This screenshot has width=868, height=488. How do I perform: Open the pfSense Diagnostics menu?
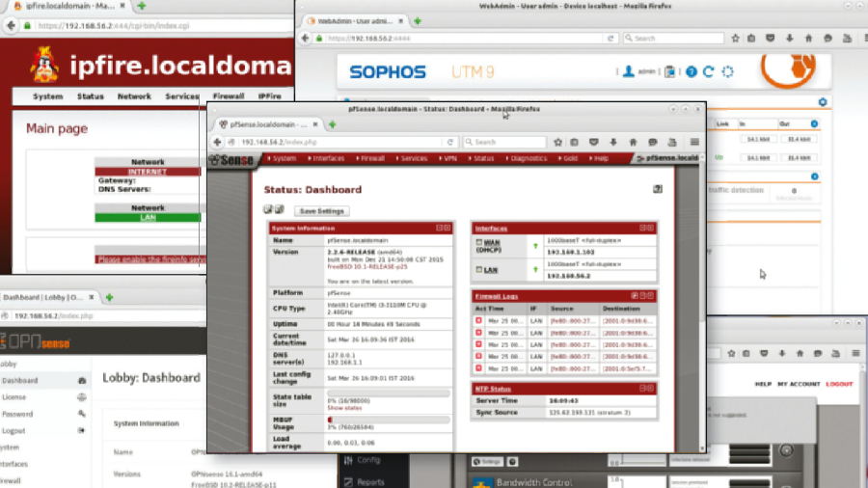(x=527, y=158)
